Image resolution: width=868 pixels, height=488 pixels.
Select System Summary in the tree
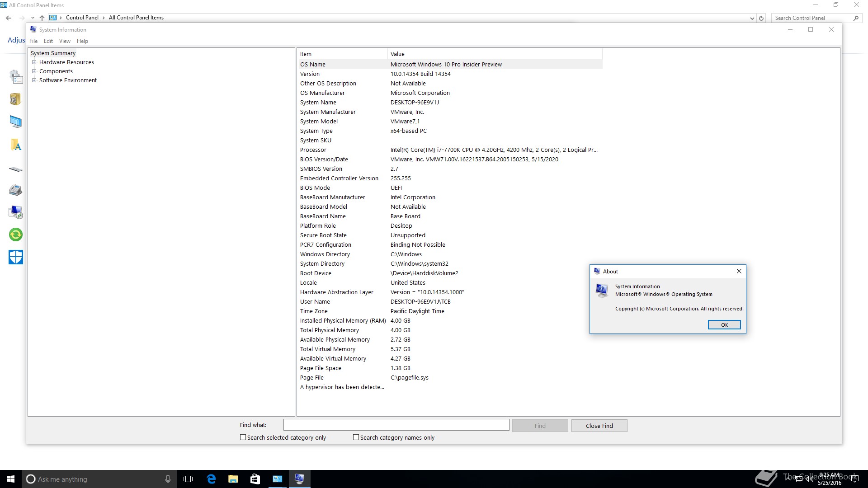[53, 53]
